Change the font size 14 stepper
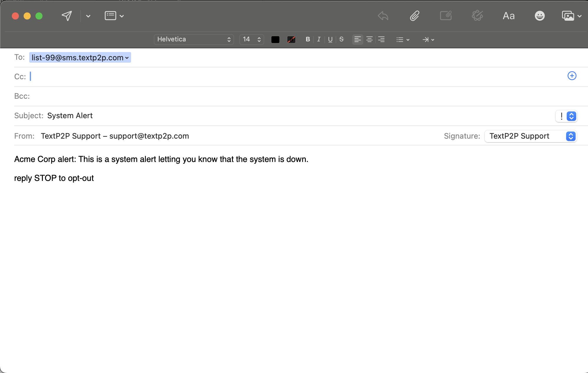 point(252,39)
